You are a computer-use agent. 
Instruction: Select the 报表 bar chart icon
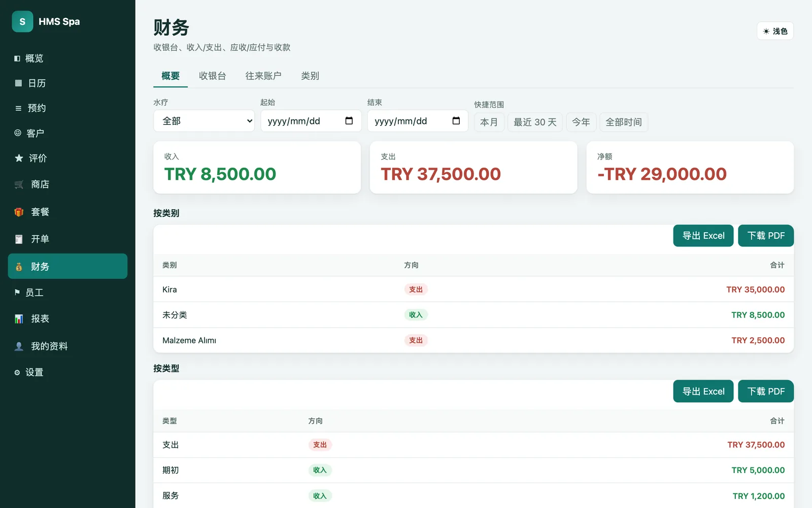point(19,319)
